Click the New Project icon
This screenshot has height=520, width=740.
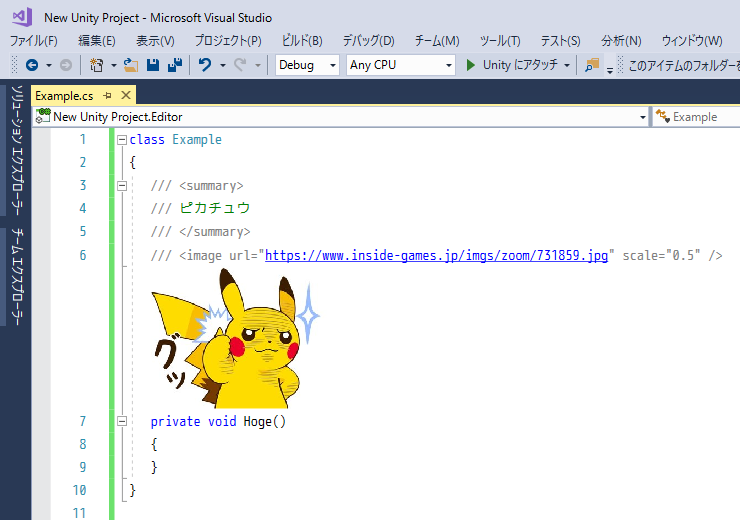pos(97,65)
